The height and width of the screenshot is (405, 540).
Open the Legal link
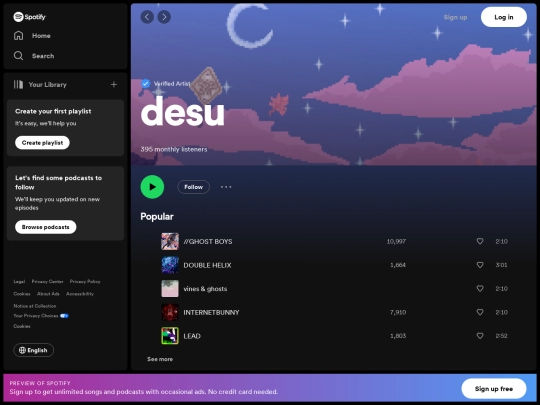(19, 281)
